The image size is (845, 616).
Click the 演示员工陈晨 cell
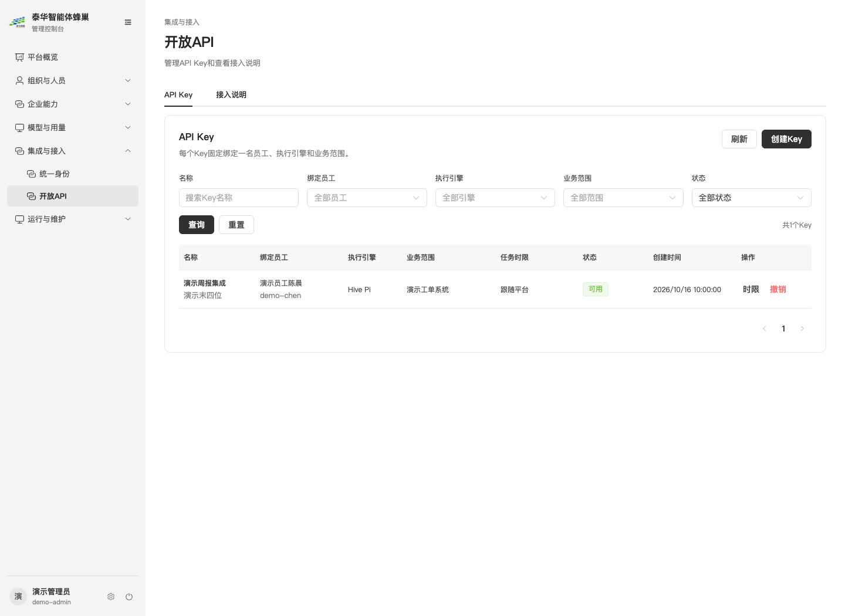tap(281, 283)
